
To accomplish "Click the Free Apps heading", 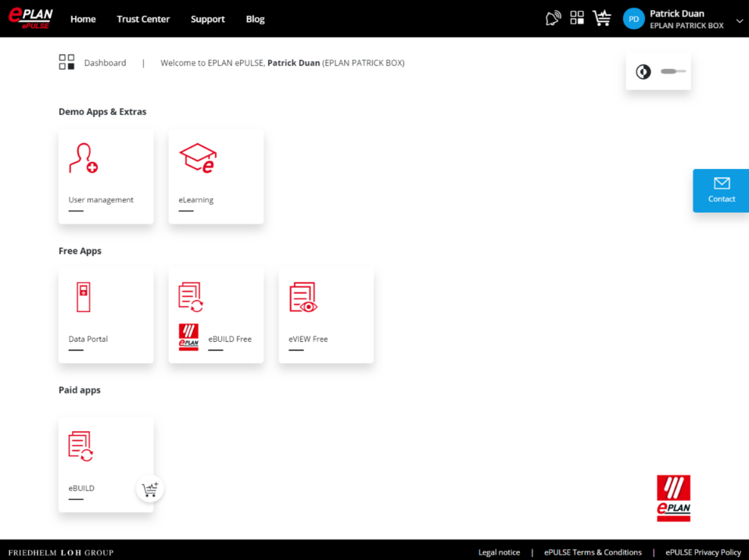I will 81,251.
